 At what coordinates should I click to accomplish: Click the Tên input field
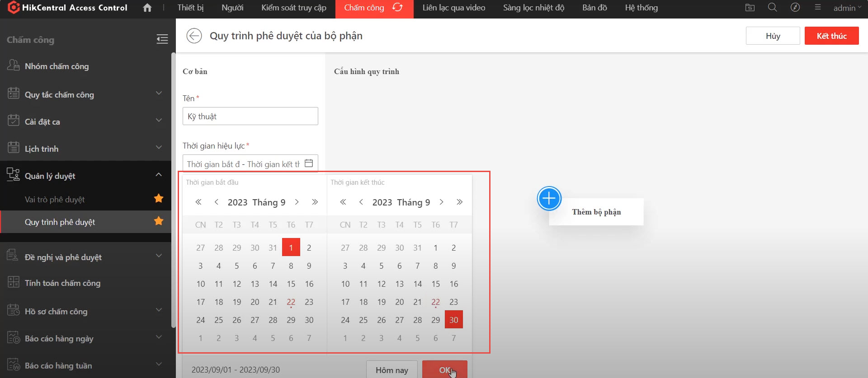pyautogui.click(x=250, y=117)
